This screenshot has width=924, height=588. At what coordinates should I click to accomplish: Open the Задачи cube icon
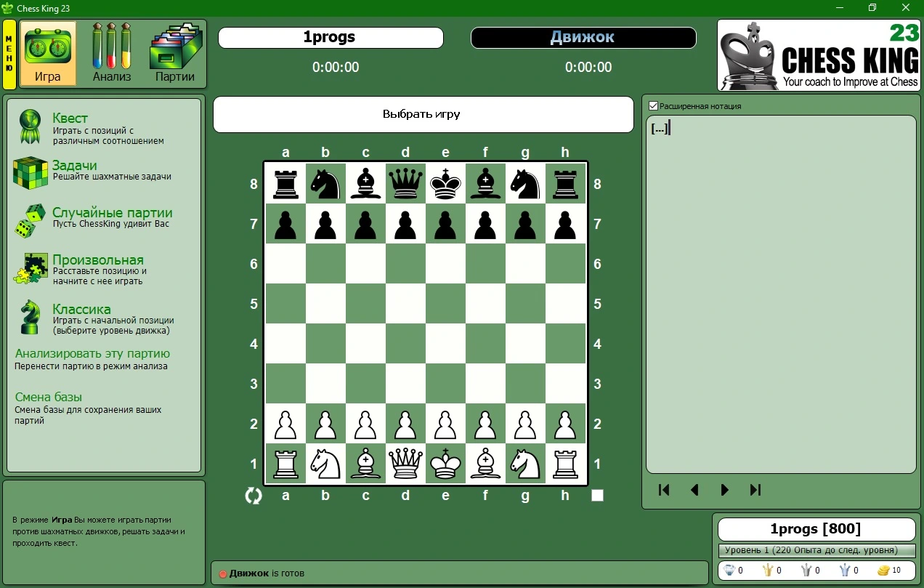pos(30,172)
